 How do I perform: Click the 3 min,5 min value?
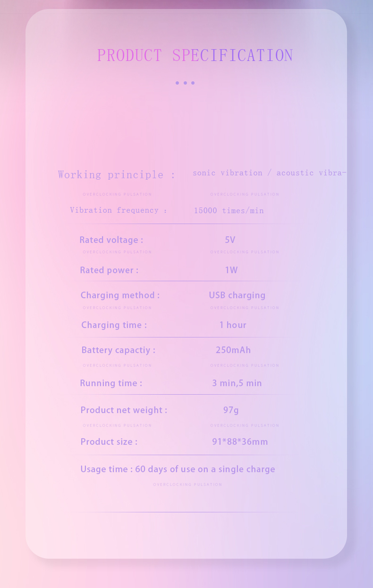click(x=237, y=383)
